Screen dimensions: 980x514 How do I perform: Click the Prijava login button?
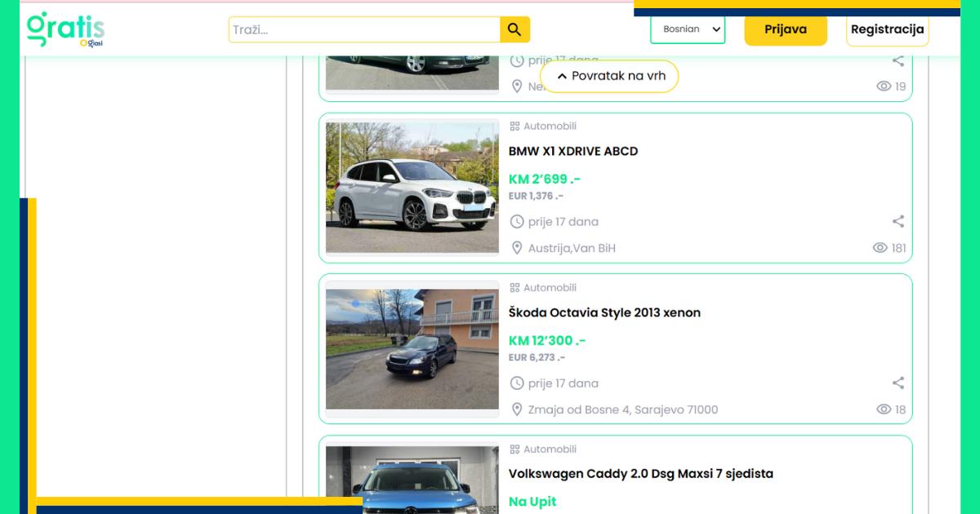tap(786, 29)
